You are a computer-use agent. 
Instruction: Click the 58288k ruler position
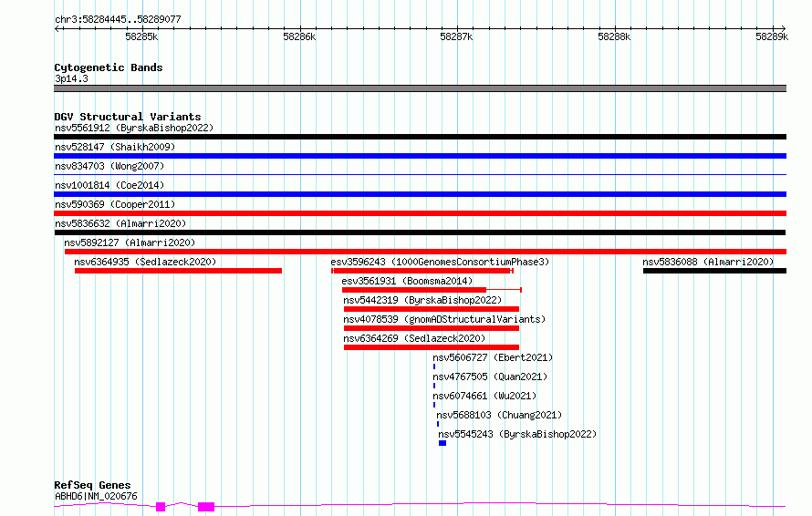click(615, 36)
